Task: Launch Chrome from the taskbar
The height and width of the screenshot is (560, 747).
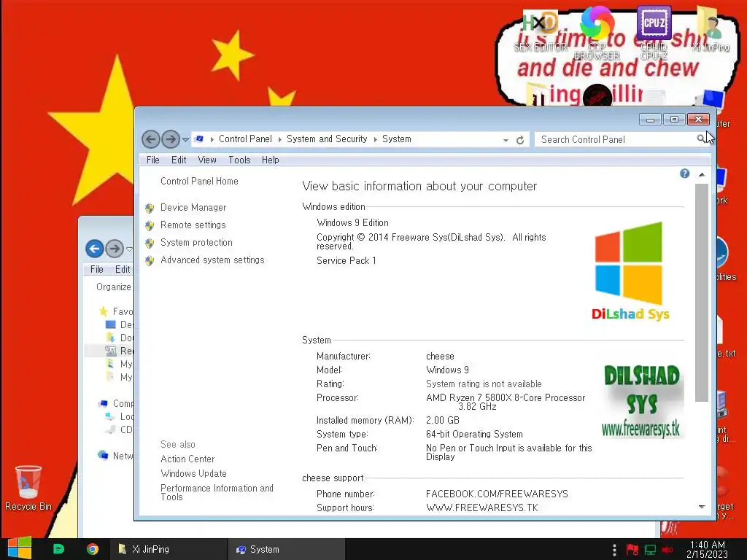Action: (x=93, y=549)
